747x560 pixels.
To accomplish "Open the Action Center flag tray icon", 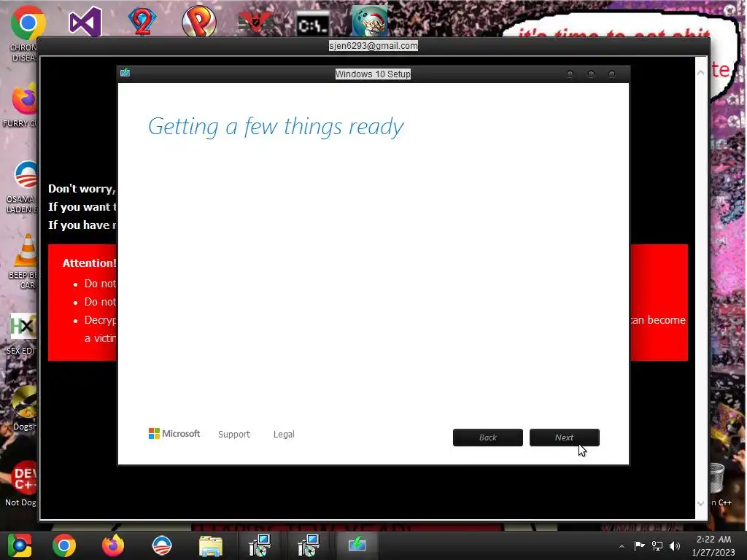I will pyautogui.click(x=639, y=545).
